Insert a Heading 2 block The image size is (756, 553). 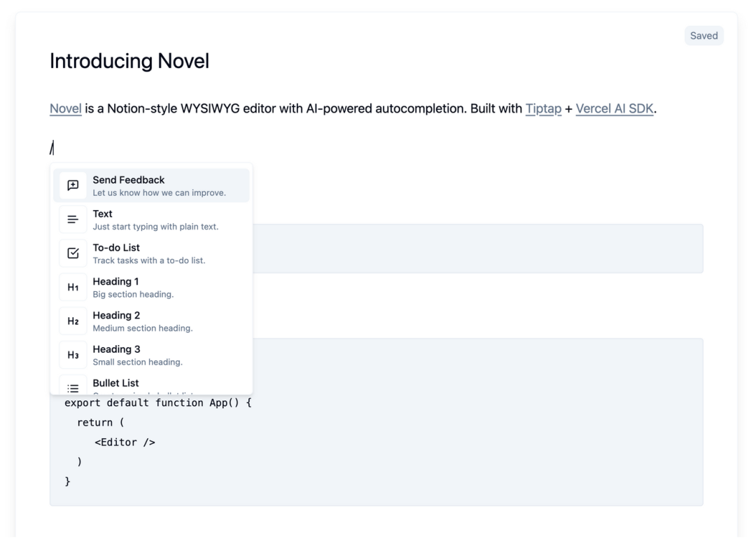pos(151,321)
